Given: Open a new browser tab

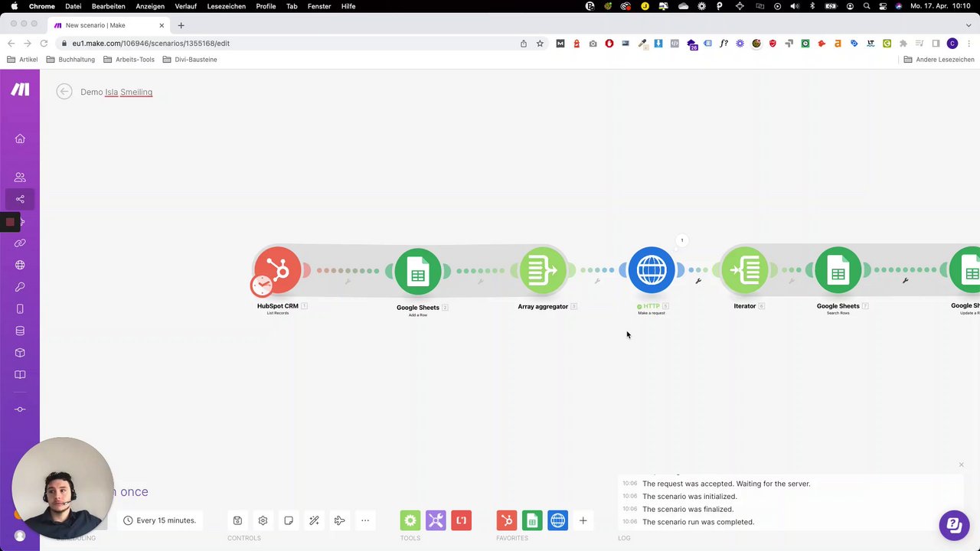Looking at the screenshot, I should [181, 25].
